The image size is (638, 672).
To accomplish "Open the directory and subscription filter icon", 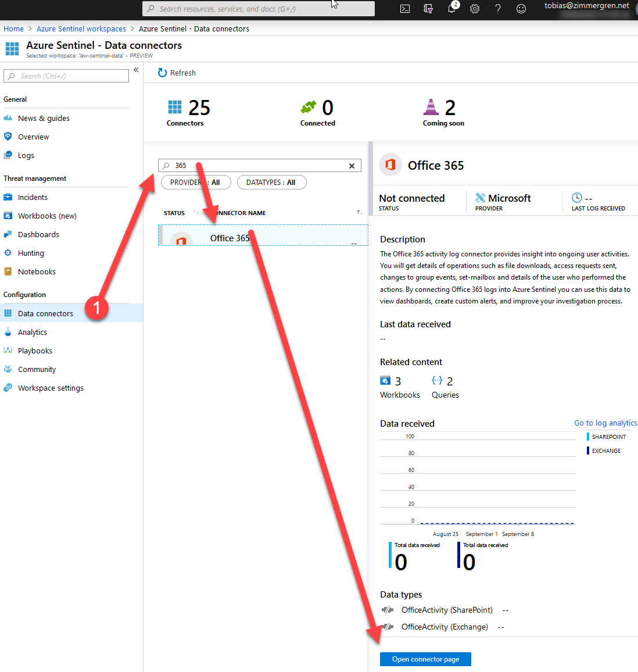I will coord(428,9).
